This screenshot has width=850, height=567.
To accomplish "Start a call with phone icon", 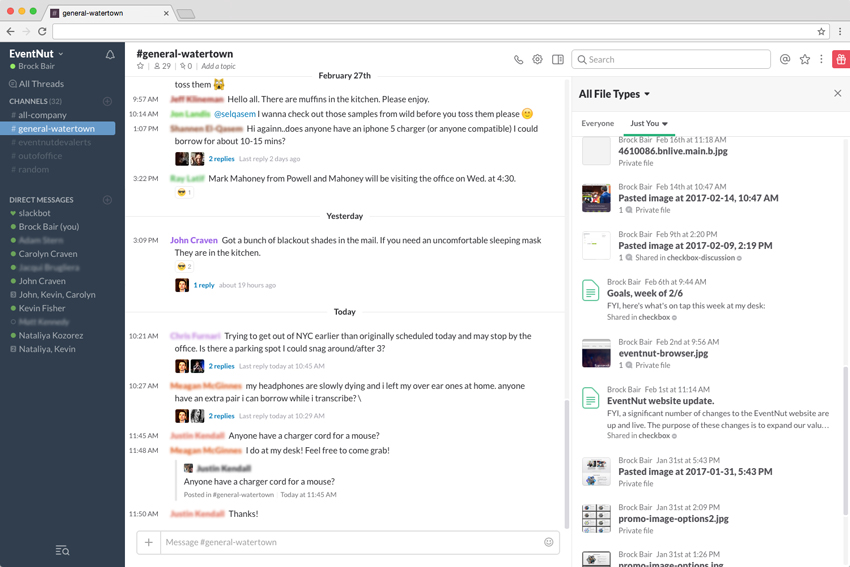I will tap(519, 60).
